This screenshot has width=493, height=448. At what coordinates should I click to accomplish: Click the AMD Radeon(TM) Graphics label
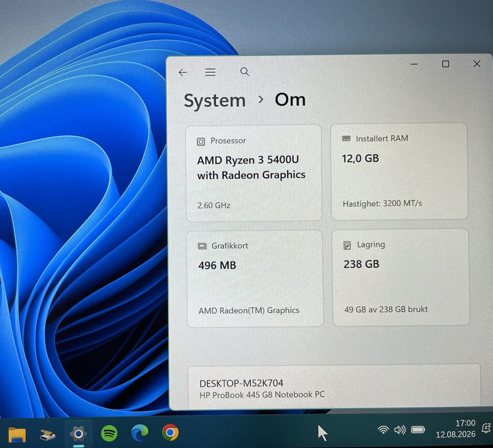click(x=249, y=310)
